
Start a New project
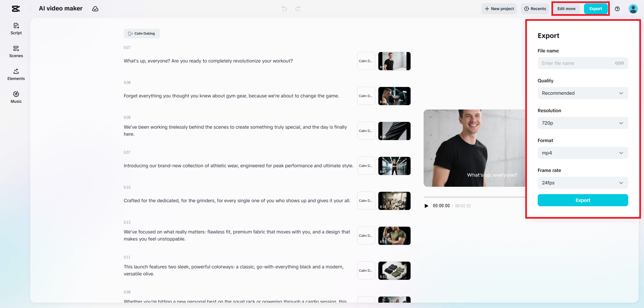tap(499, 9)
